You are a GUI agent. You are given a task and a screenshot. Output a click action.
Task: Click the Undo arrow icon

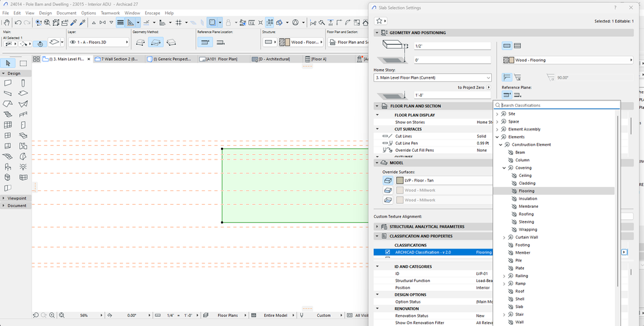17,23
